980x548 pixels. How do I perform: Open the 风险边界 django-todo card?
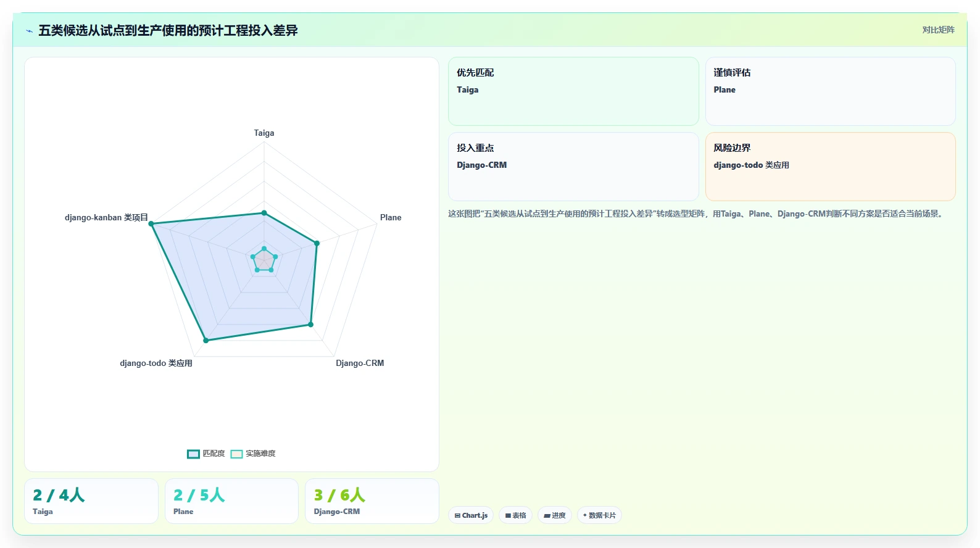click(x=830, y=167)
